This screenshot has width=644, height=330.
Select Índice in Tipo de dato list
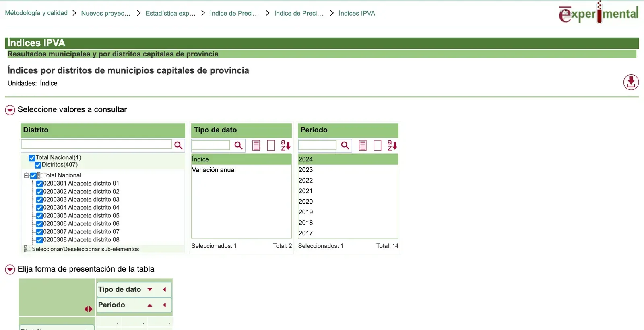click(x=242, y=159)
